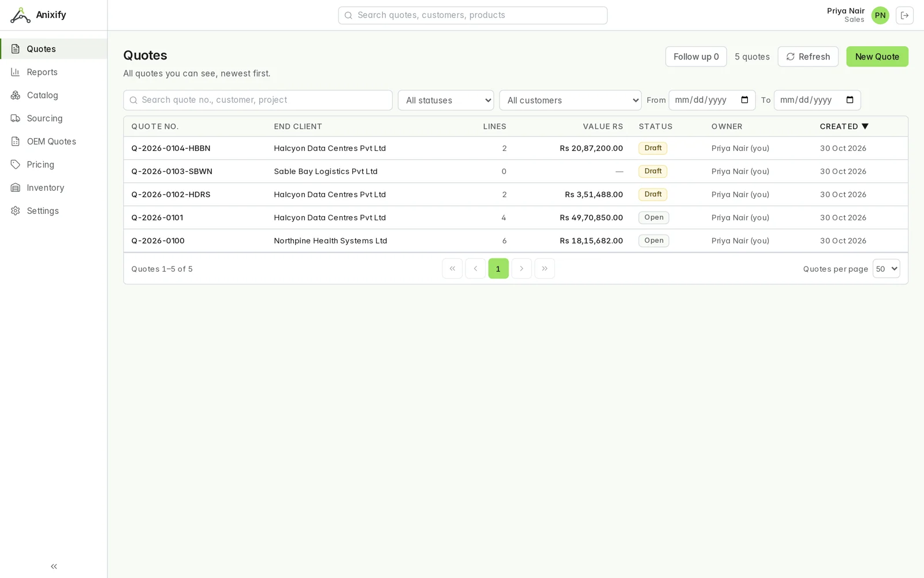Toggle sort on the Created column header

pos(844,127)
